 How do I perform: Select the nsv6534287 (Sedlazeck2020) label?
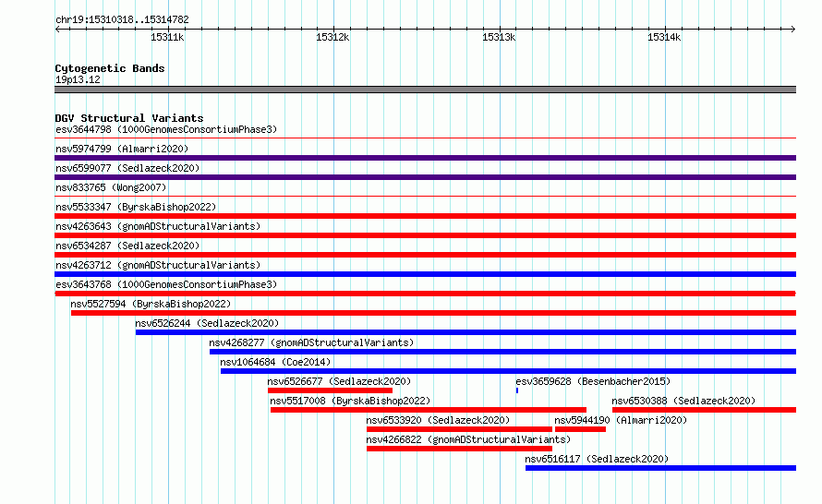click(x=127, y=246)
